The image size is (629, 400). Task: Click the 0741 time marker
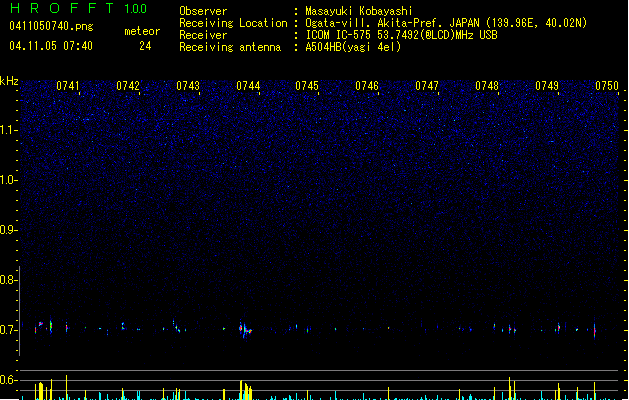click(68, 86)
